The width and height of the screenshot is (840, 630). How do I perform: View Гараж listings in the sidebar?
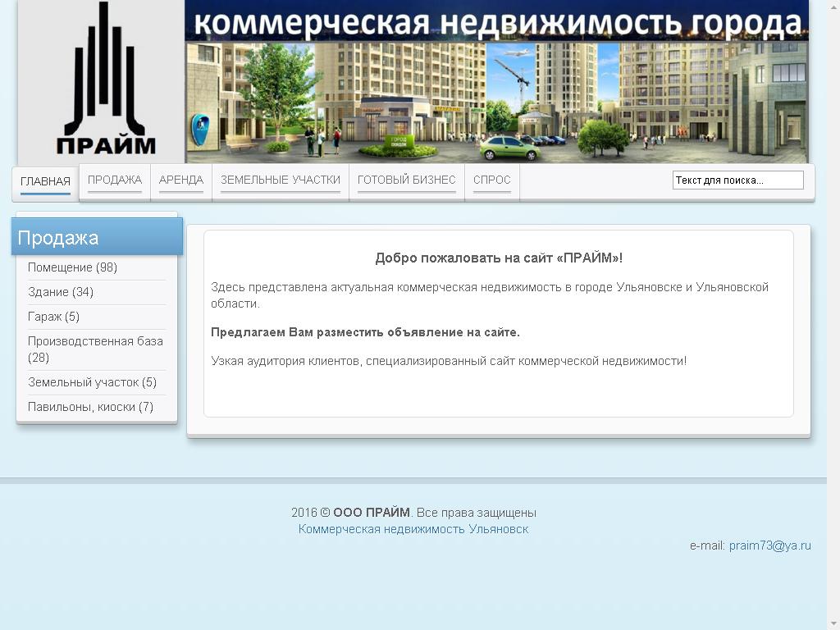coord(52,317)
